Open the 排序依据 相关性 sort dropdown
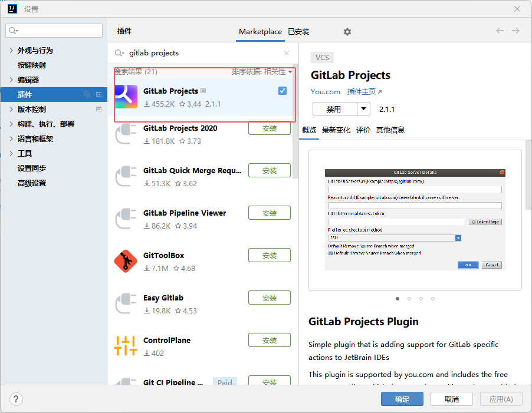532x413 pixels. (x=262, y=72)
